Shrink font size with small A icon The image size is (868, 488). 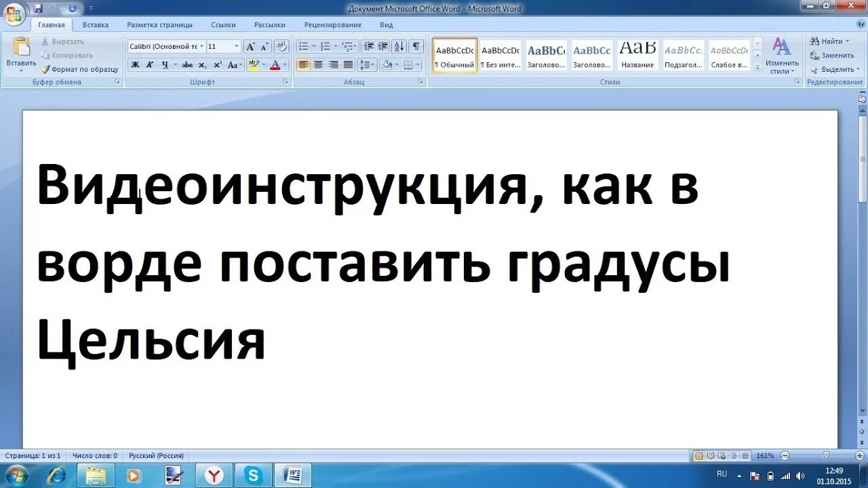264,47
